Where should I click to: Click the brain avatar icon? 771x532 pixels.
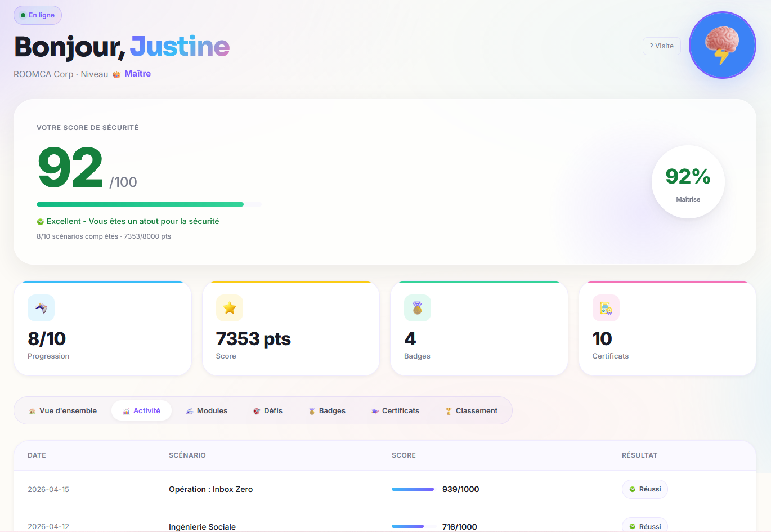tap(722, 45)
